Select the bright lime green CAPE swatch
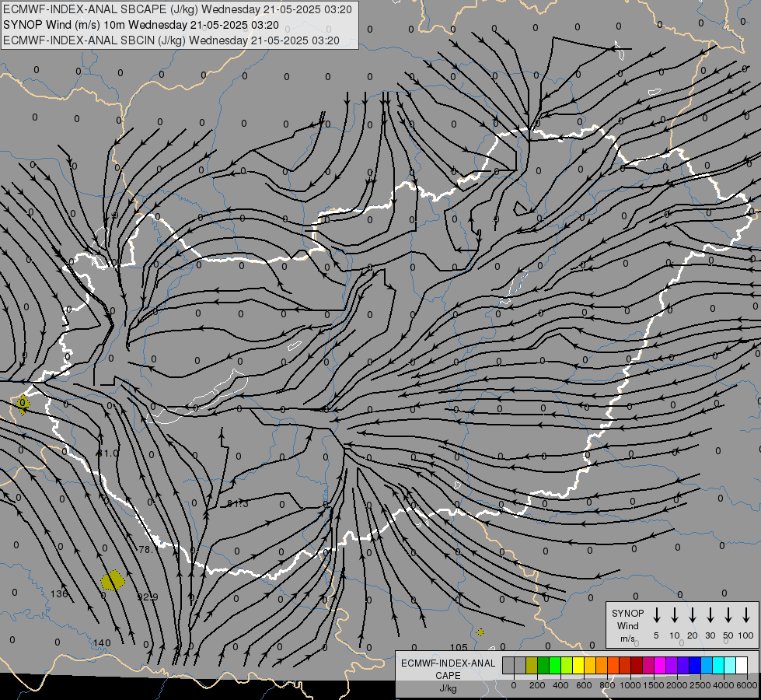The width and height of the screenshot is (761, 700). (555, 665)
